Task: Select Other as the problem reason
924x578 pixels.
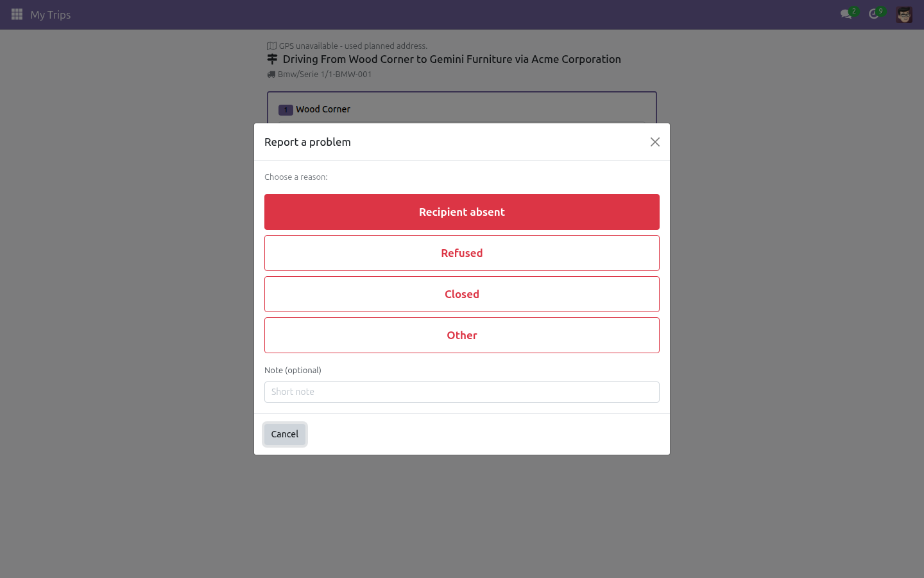Action: (x=462, y=335)
